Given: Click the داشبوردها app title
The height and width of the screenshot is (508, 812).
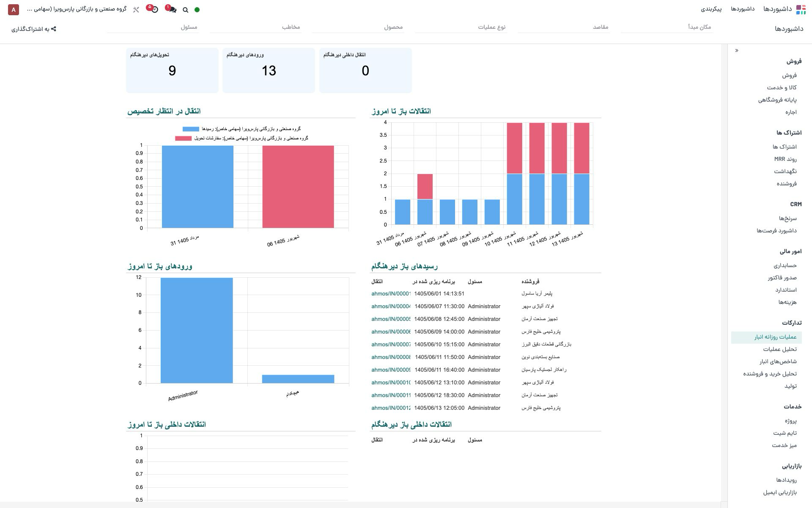Looking at the screenshot, I should (x=777, y=9).
